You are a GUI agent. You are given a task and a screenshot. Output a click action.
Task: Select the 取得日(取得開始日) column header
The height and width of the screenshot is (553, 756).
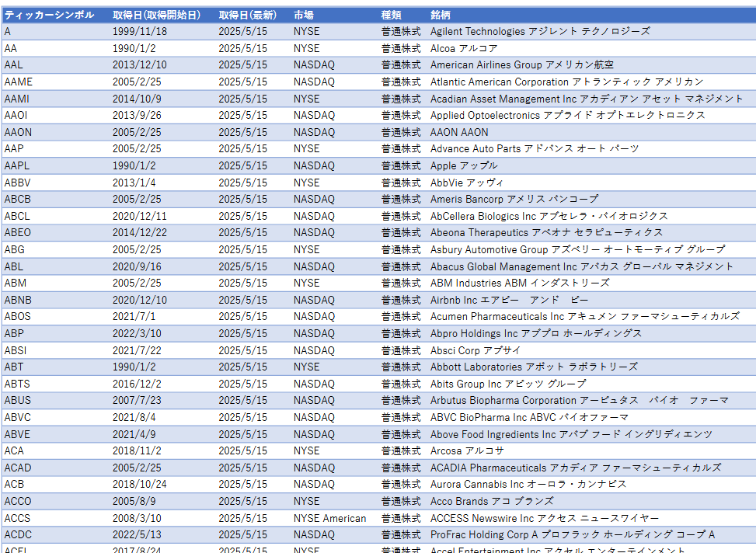(x=157, y=15)
